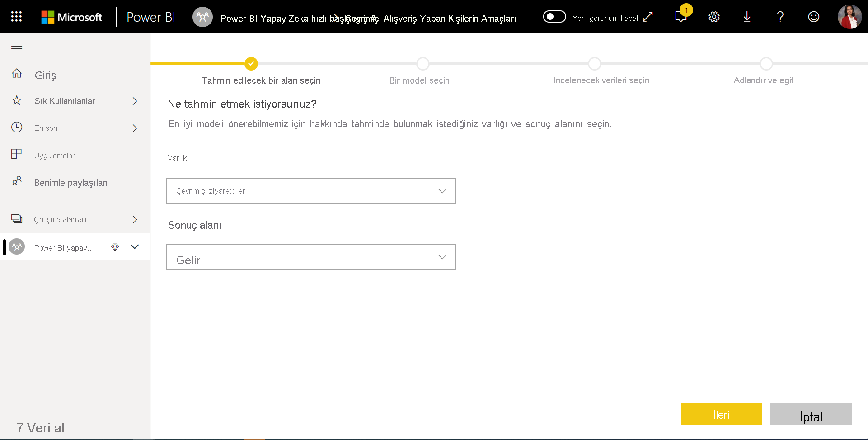Image resolution: width=868 pixels, height=440 pixels.
Task: Expand Sık Kullanılanlar flyout chevron
Action: coord(135,101)
